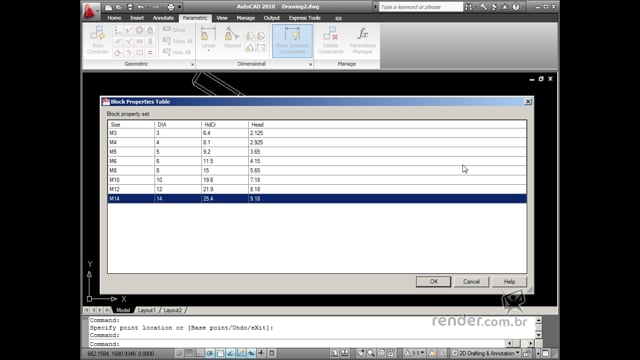
Task: Click the Angular dimensional constraint icon
Action: tap(250, 48)
